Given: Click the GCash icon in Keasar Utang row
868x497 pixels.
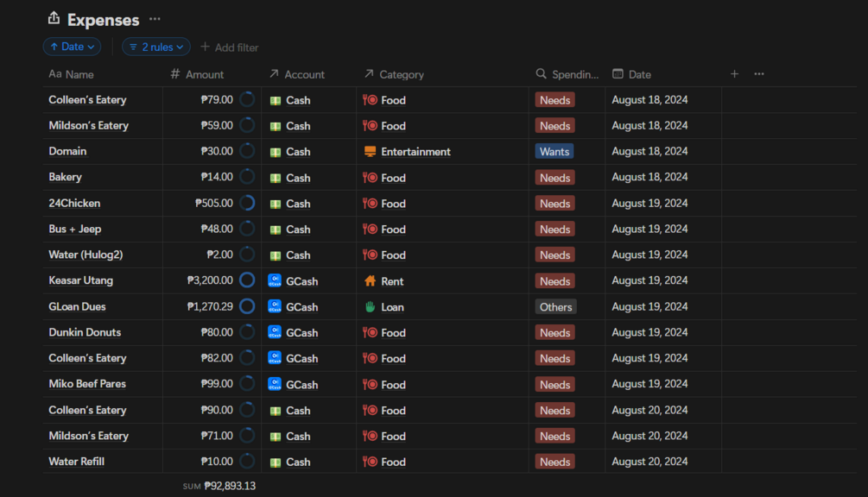Looking at the screenshot, I should point(275,280).
